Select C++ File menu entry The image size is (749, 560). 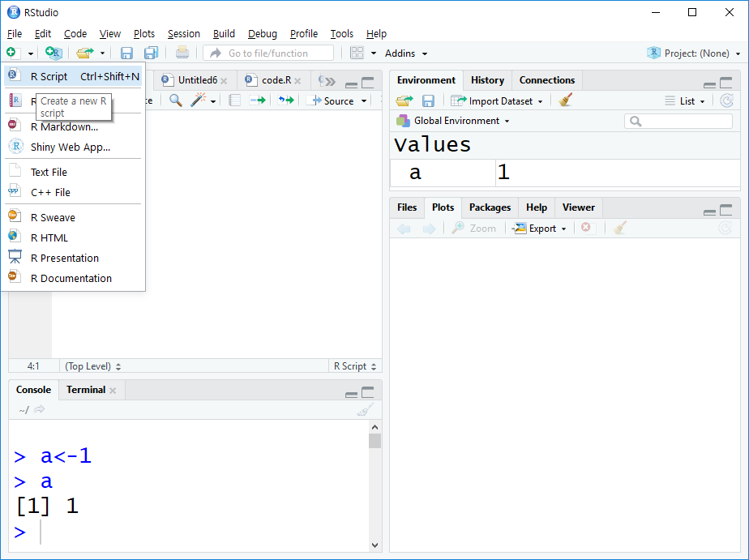[x=73, y=192]
